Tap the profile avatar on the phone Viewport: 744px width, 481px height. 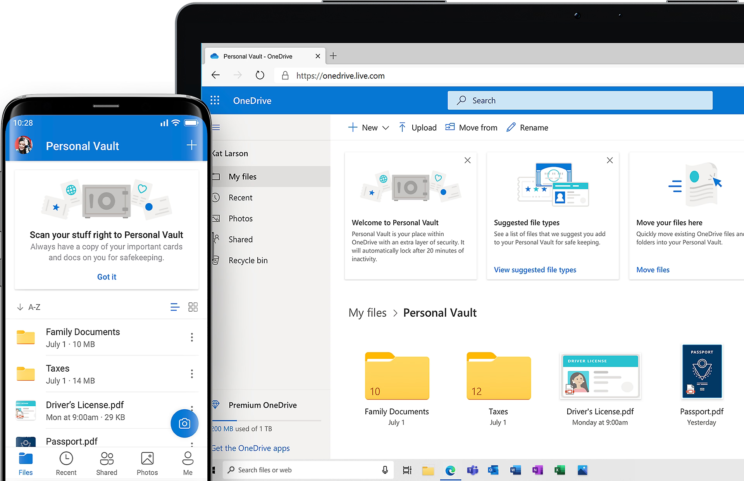click(24, 145)
